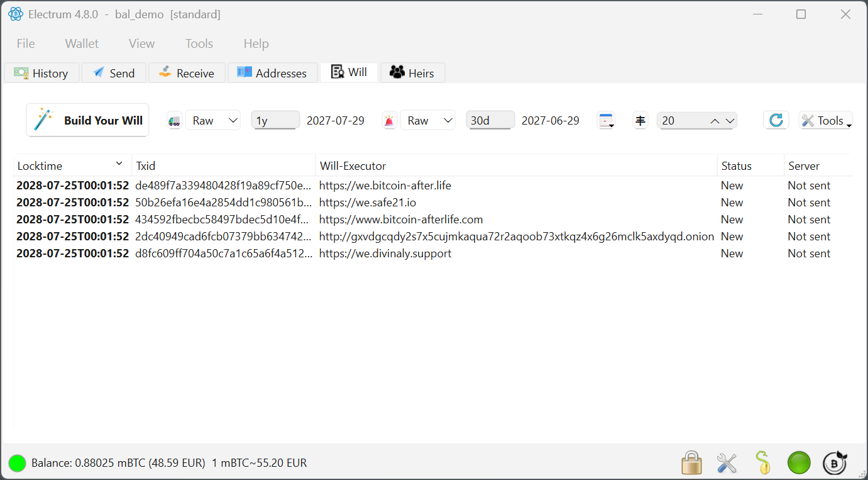
Task: Click the 1 mBTC~55.20 EUR exchange rate
Action: click(259, 463)
